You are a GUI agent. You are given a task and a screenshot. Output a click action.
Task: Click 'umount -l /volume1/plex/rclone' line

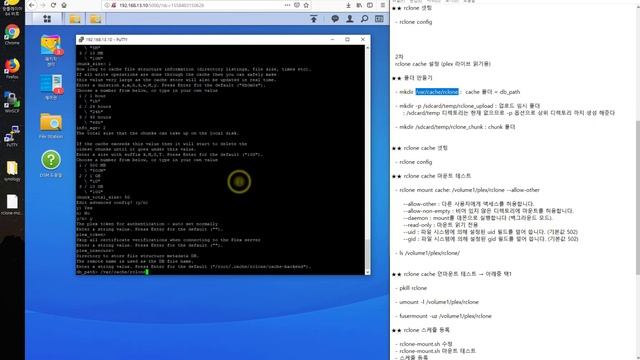[x=437, y=302]
